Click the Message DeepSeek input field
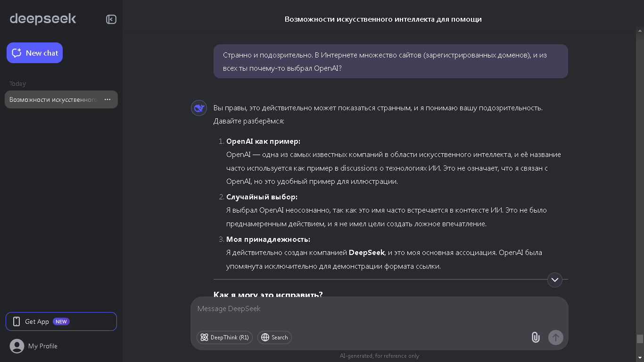The width and height of the screenshot is (644, 362). (x=330, y=309)
